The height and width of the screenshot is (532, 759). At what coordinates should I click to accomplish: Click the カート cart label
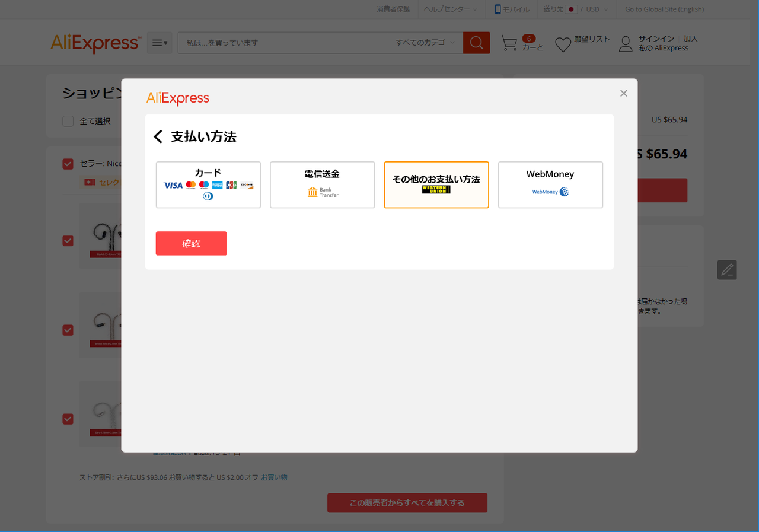click(532, 47)
